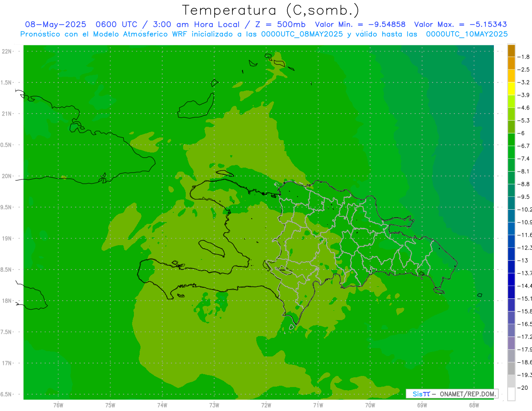Click the '-6.7' color scale value
Viewport: 532px width, 411px height.
coord(524,146)
